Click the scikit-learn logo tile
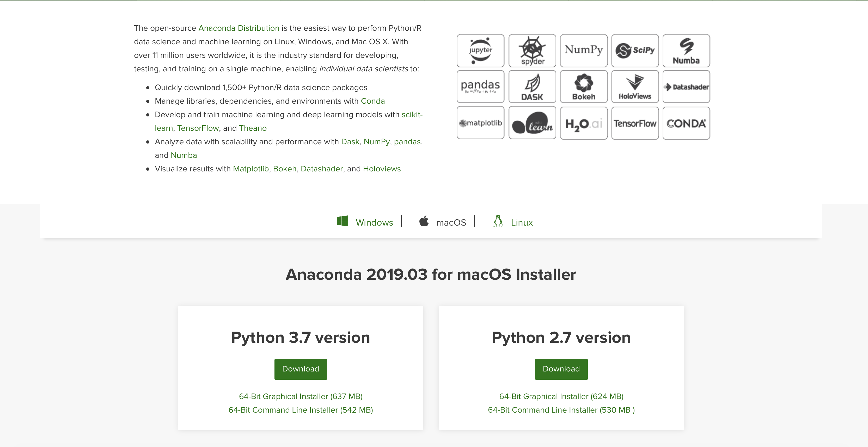This screenshot has height=447, width=868. pyautogui.click(x=532, y=123)
